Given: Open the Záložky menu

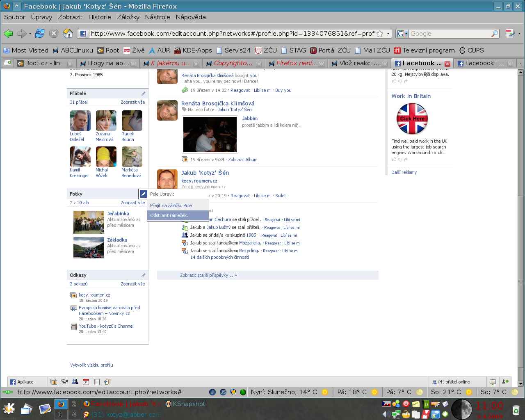Looking at the screenshot, I should tap(128, 17).
